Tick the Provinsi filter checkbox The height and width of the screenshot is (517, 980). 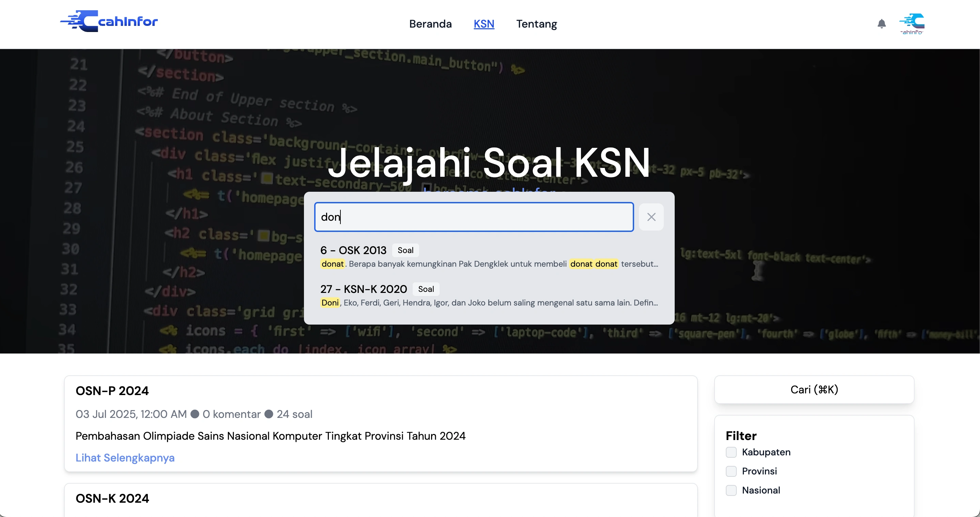pos(731,471)
